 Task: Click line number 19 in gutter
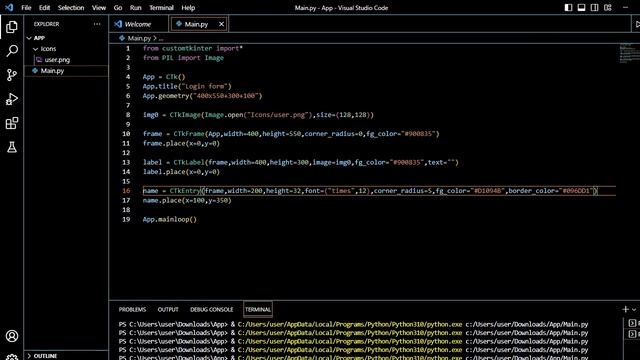[x=126, y=219]
